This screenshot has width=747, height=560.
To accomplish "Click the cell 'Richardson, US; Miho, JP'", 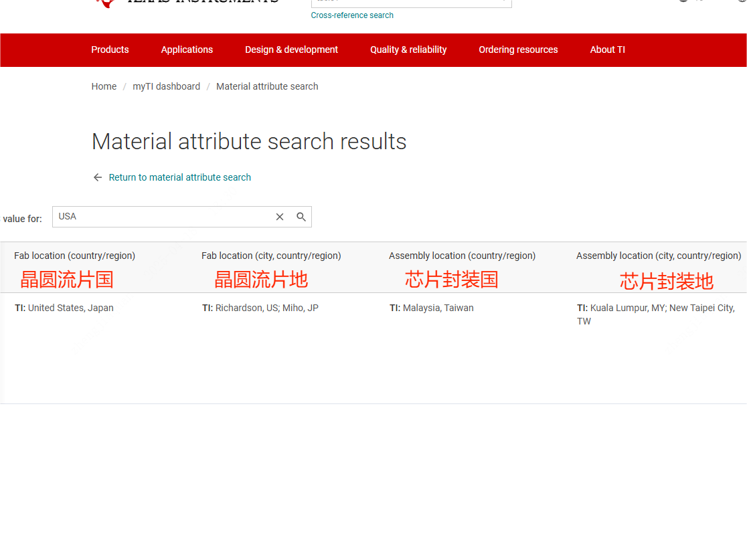I will tap(260, 308).
